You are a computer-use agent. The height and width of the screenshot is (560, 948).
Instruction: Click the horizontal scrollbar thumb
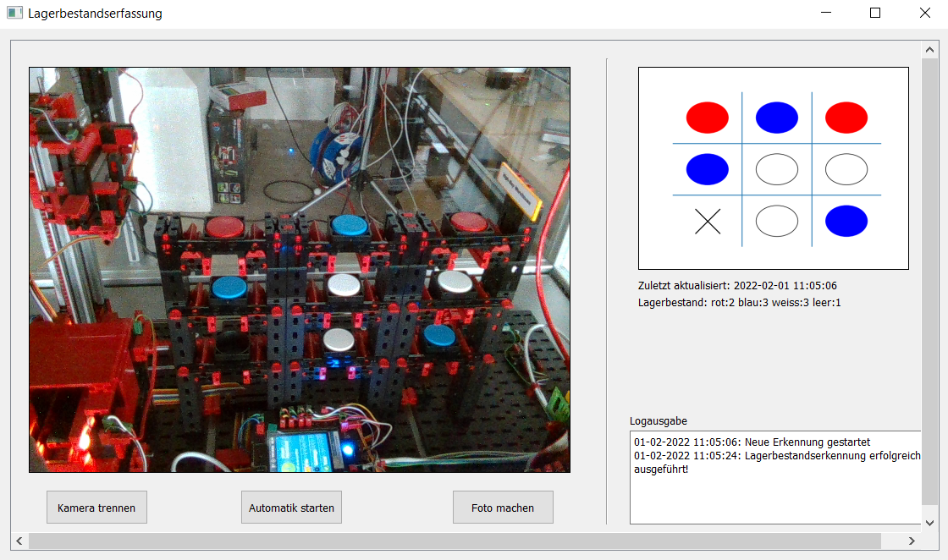(x=455, y=541)
